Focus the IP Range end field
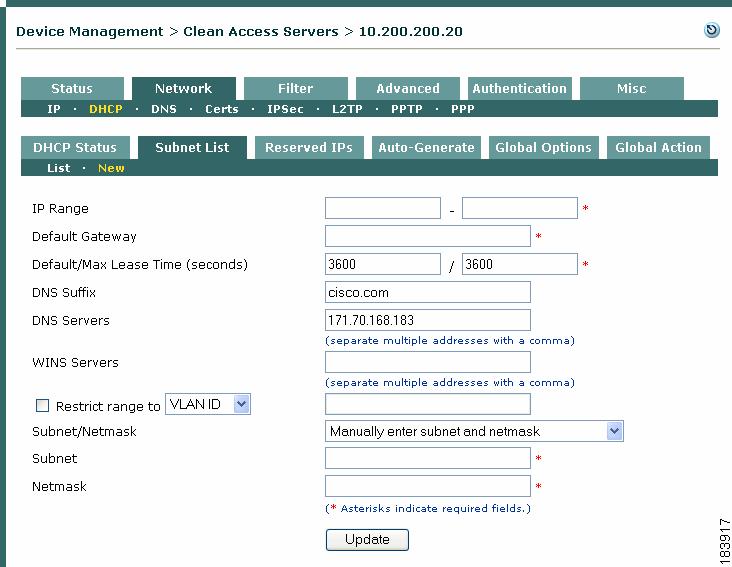Image resolution: width=732 pixels, height=567 pixels. pyautogui.click(x=520, y=208)
